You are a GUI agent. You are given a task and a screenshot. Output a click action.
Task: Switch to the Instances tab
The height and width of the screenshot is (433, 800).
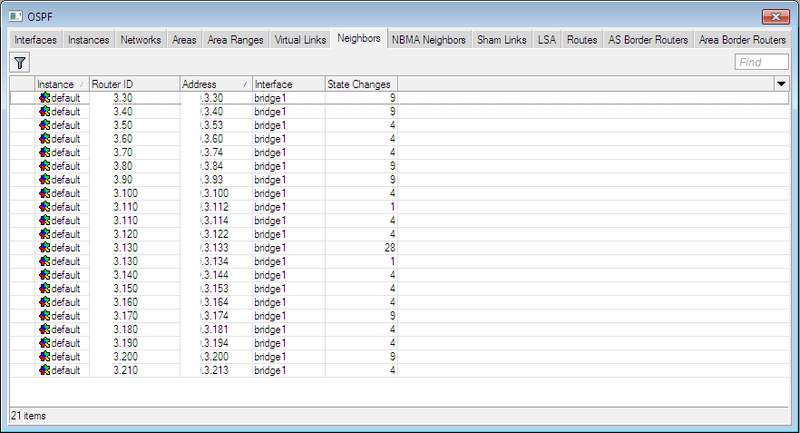click(x=88, y=40)
